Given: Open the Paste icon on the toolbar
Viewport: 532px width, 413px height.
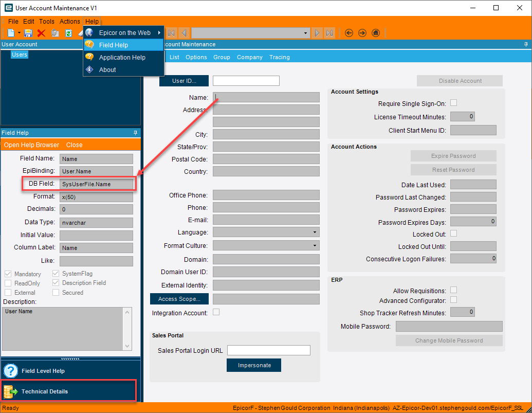Looking at the screenshot, I should point(55,32).
